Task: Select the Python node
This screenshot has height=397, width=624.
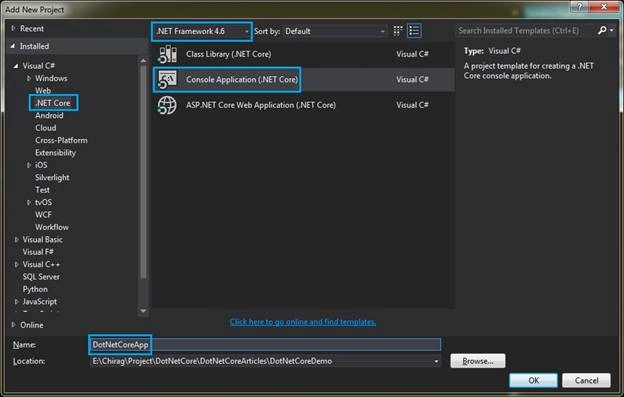Action: tap(35, 289)
